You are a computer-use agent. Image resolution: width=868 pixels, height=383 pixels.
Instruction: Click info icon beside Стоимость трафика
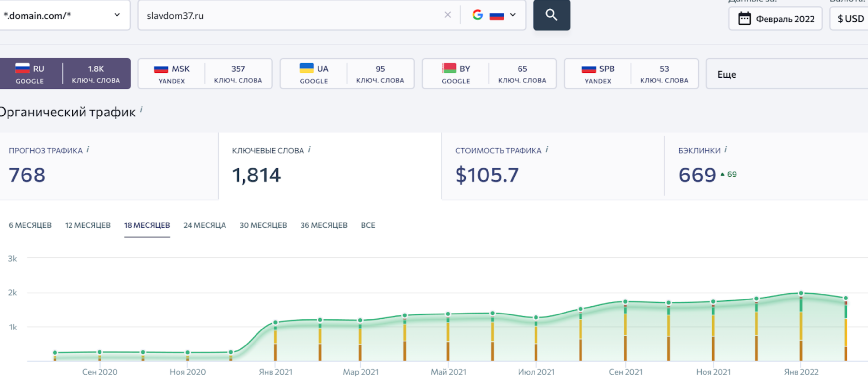click(x=547, y=149)
